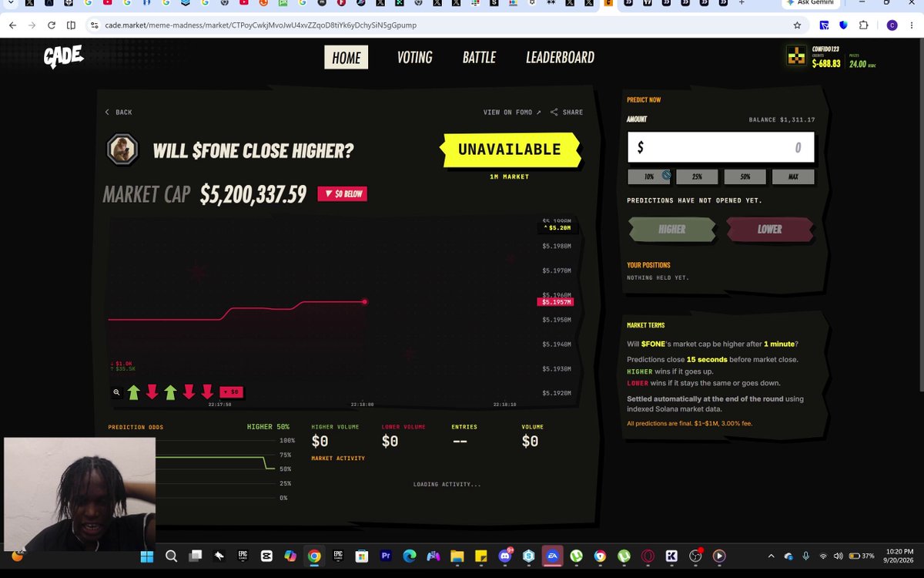The width and height of the screenshot is (924, 578).
Task: Click the share icon next to SHARE
Action: tap(554, 113)
